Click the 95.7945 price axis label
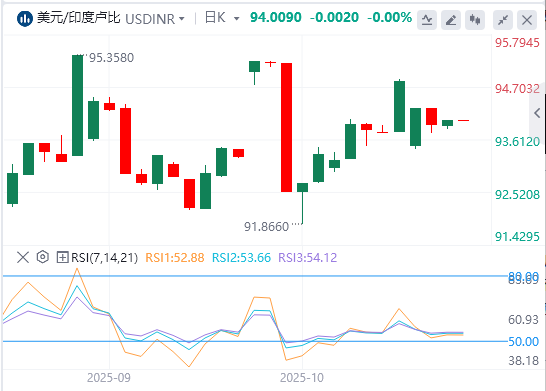This screenshot has width=546, height=391. [517, 43]
